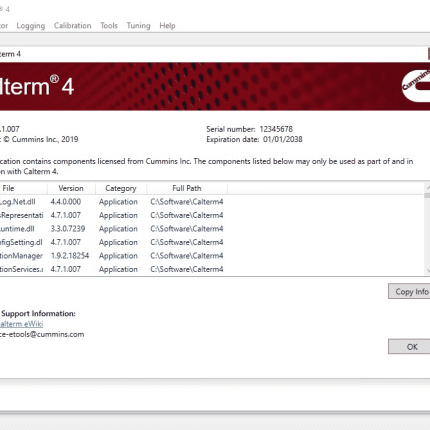The height and width of the screenshot is (430, 430).
Task: Open the Help menu
Action: (x=167, y=26)
